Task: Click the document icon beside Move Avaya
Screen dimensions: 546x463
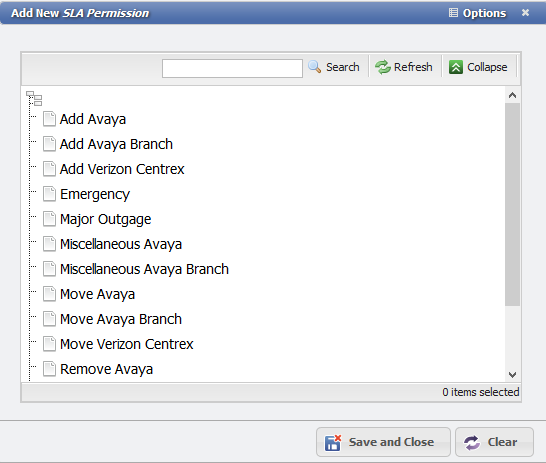Action: point(49,294)
